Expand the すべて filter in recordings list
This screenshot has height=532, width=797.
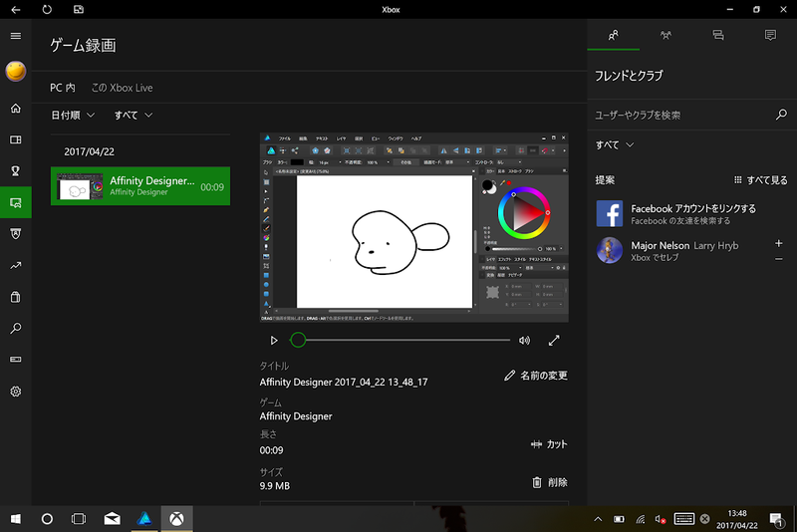click(133, 116)
